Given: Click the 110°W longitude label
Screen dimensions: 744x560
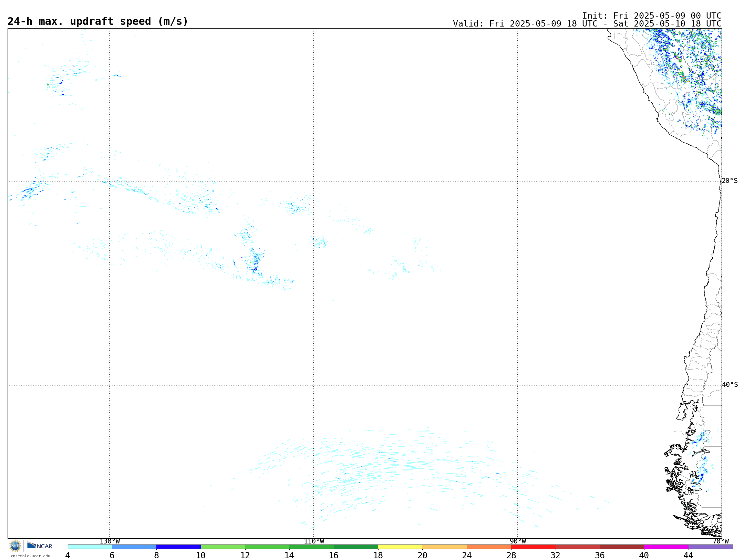Looking at the screenshot, I should coord(314,541).
